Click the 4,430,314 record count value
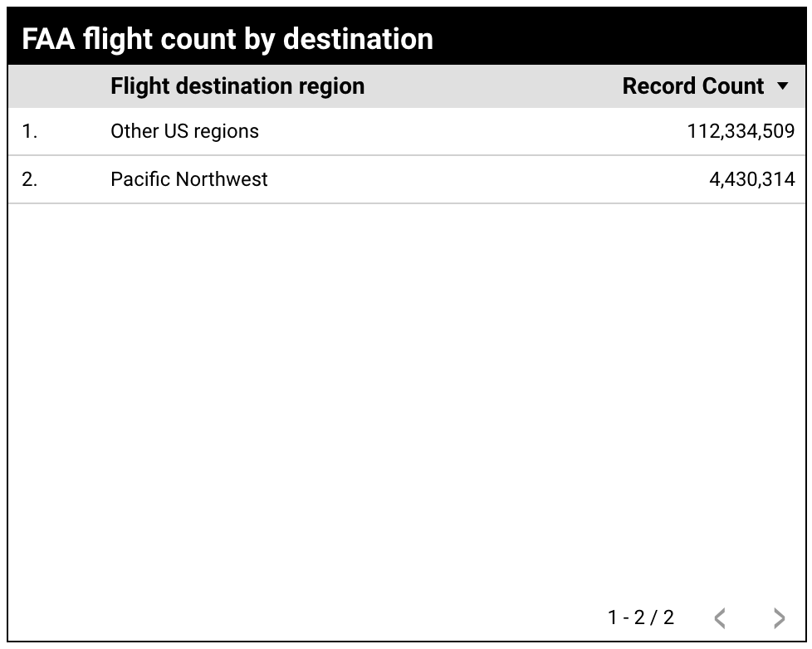This screenshot has width=812, height=649. tap(751, 179)
